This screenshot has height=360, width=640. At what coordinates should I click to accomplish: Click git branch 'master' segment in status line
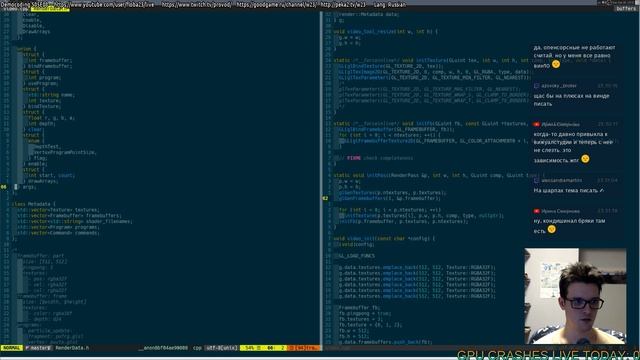click(x=38, y=348)
